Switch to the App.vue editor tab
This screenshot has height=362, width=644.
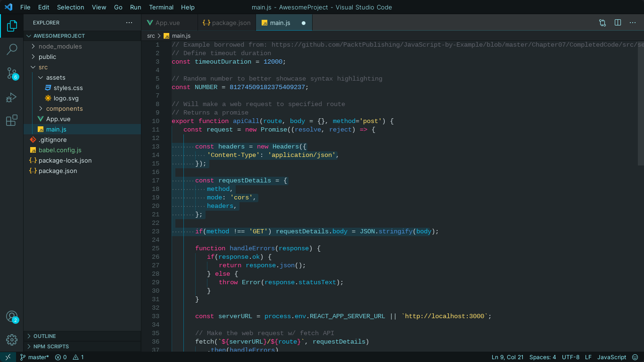pos(169,23)
